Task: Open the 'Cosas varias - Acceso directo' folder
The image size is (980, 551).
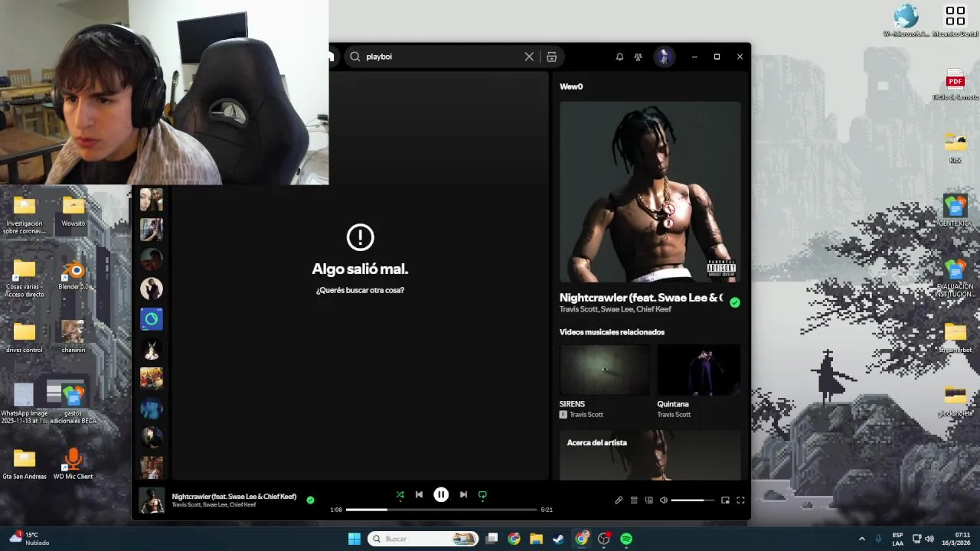Action: click(x=24, y=279)
